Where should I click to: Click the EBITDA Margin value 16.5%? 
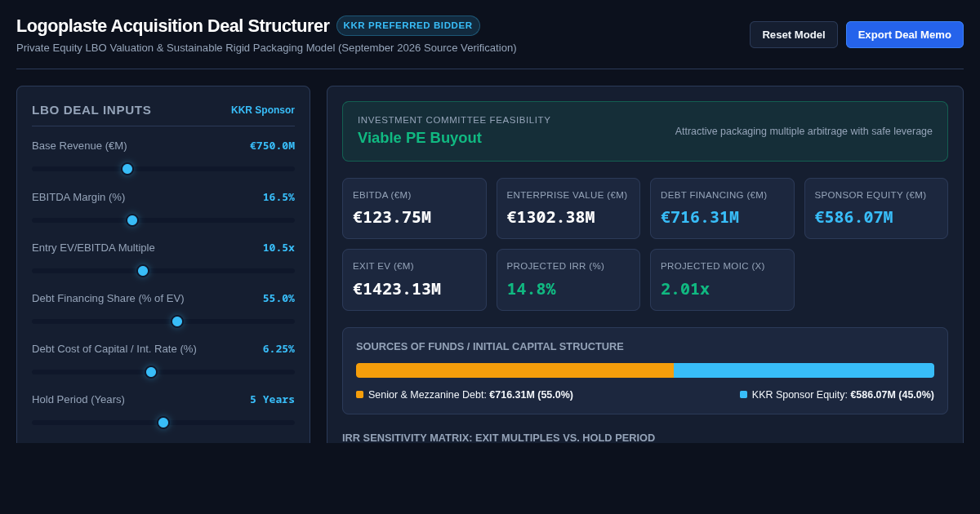(278, 197)
